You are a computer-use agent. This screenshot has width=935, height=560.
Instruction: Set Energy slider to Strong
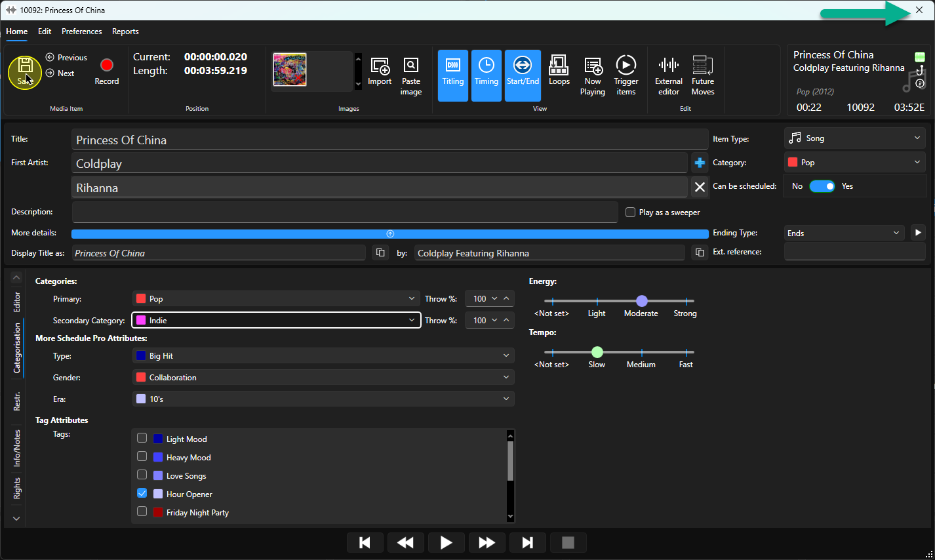point(686,301)
